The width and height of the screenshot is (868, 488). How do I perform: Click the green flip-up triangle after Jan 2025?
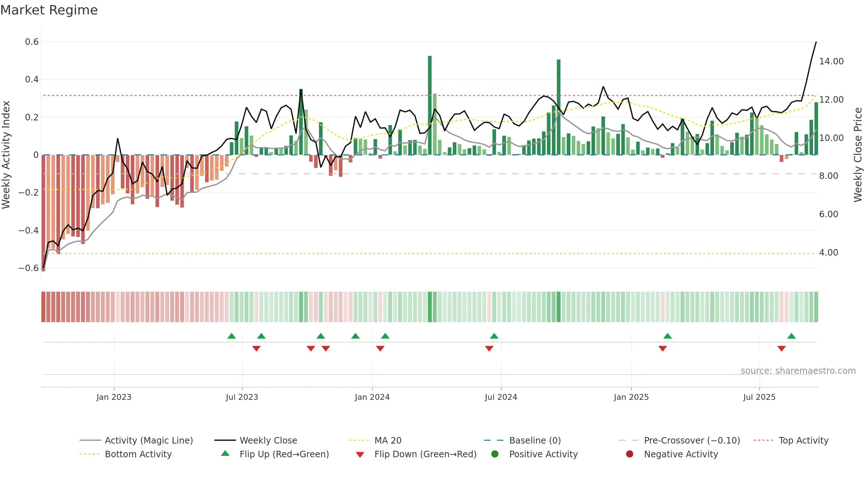pos(668,336)
